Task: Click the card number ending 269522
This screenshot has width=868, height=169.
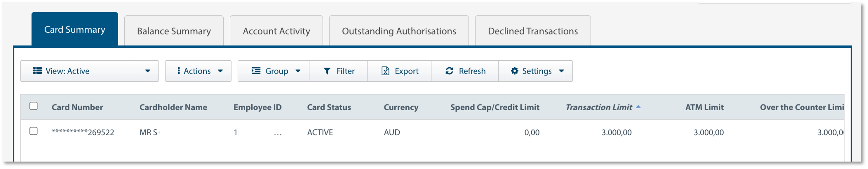Action: click(x=83, y=132)
